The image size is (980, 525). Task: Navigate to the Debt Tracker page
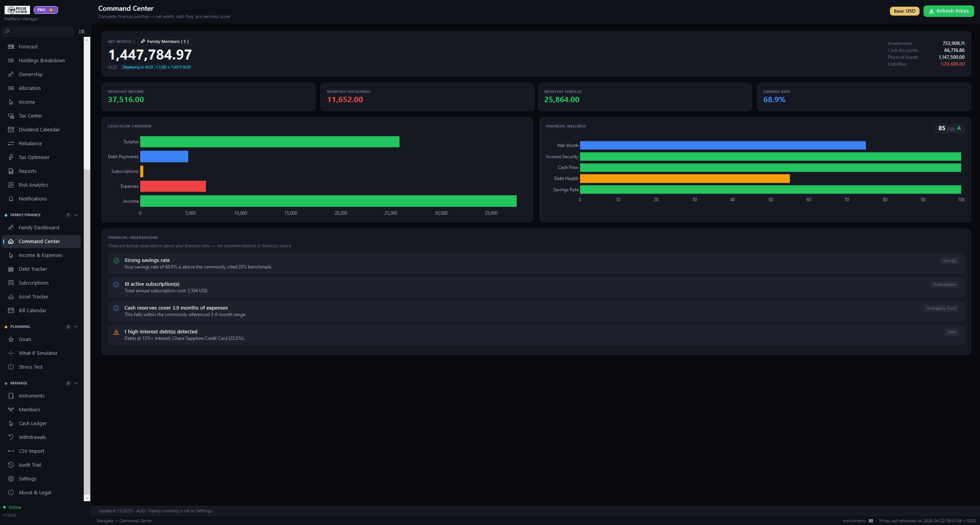(33, 269)
